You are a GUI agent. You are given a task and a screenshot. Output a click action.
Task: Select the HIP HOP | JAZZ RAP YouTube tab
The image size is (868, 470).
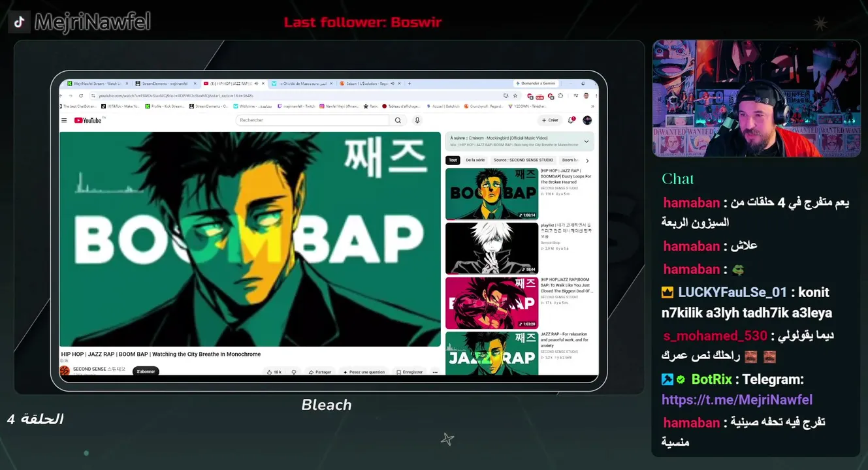(233, 84)
